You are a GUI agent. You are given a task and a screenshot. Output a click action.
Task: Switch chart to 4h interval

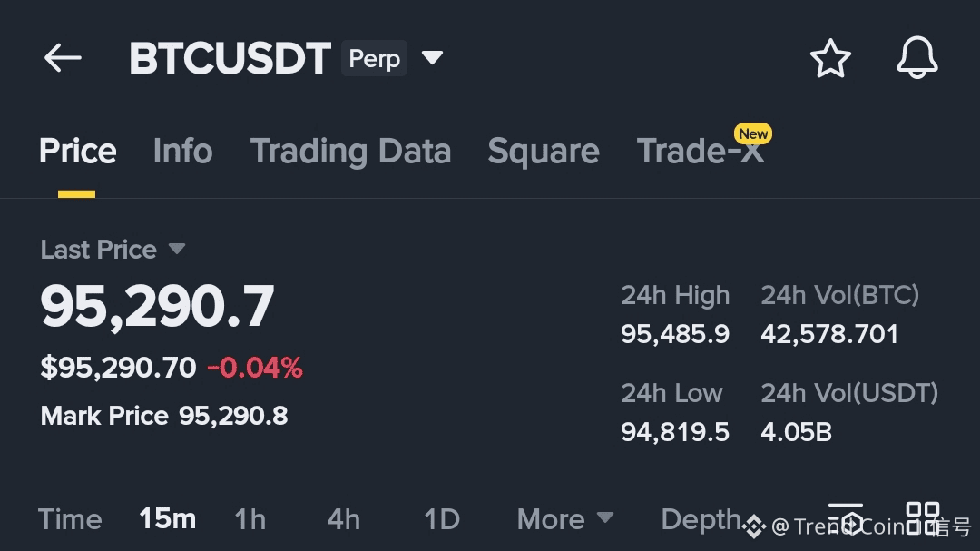[x=343, y=519]
